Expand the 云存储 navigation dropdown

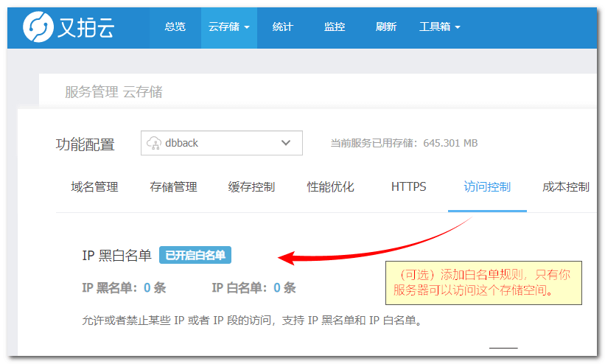[229, 27]
